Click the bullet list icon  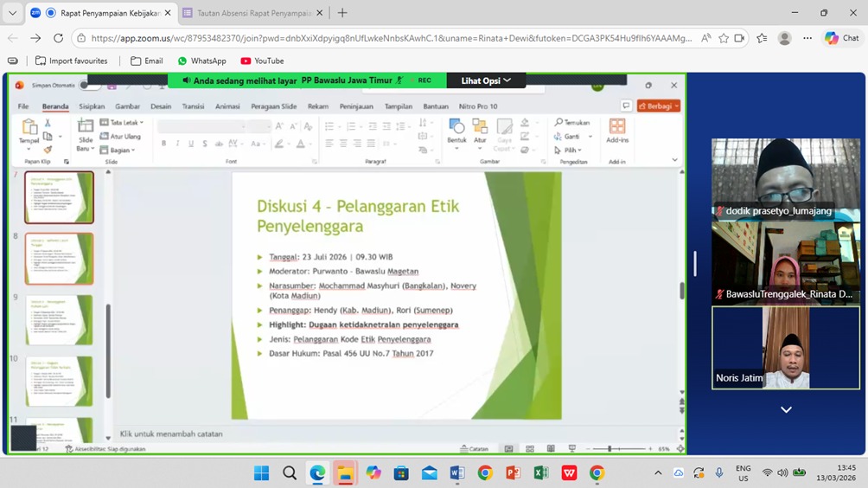click(330, 126)
